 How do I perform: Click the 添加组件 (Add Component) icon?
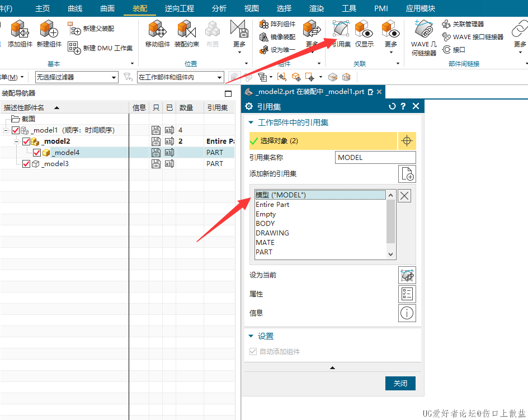pos(20,29)
